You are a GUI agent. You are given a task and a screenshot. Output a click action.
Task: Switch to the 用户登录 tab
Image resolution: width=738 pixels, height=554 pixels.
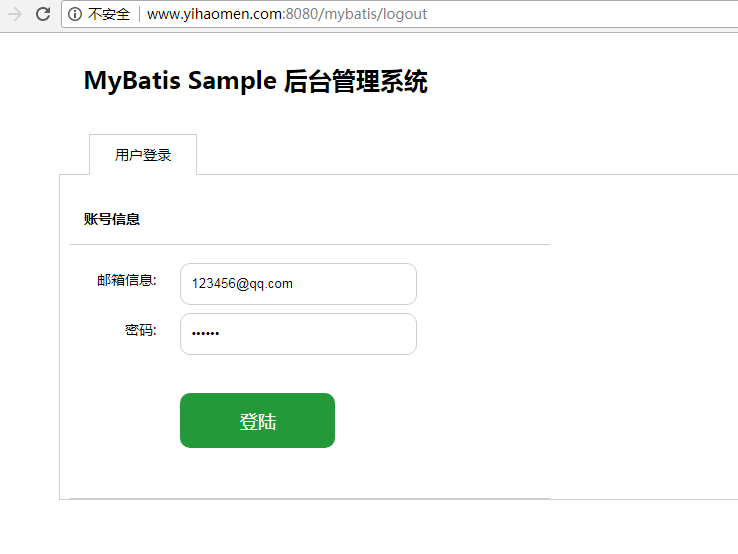point(143,155)
